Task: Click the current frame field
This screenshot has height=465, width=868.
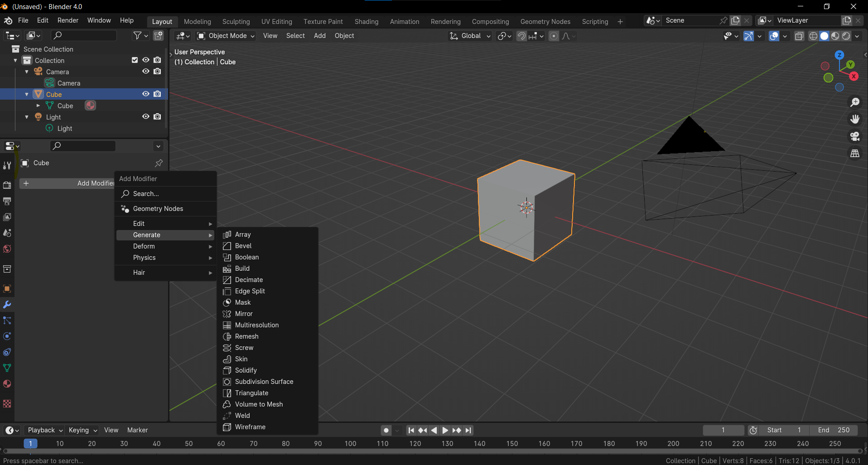Action: coord(723,431)
